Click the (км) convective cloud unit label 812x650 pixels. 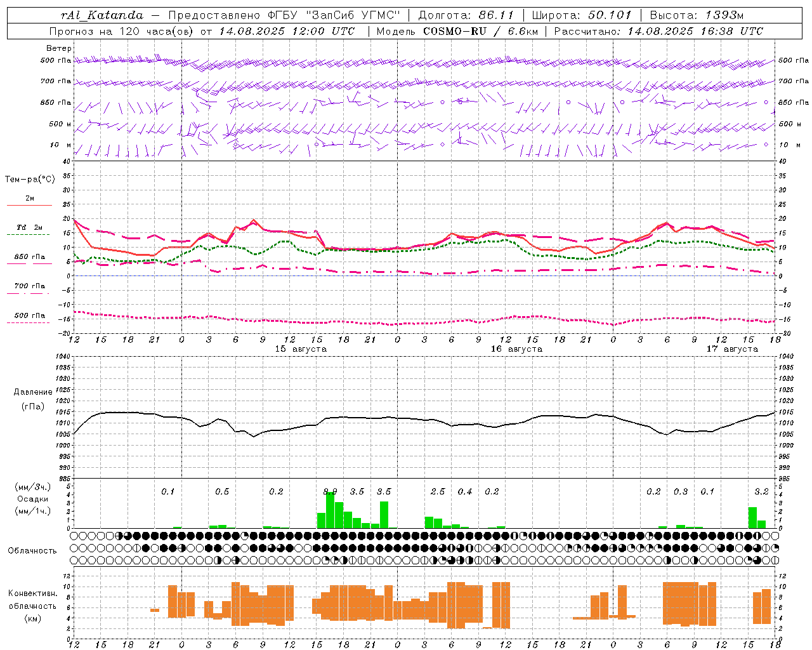click(32, 618)
